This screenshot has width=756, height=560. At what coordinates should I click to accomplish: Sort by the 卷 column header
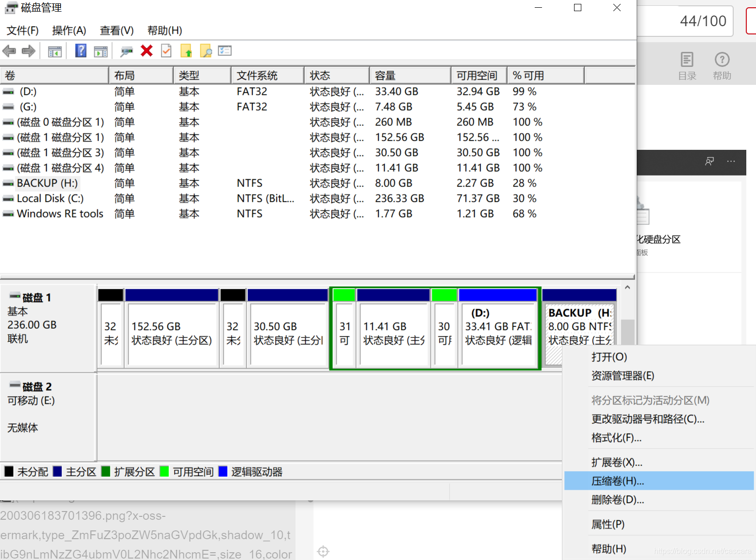click(x=54, y=76)
